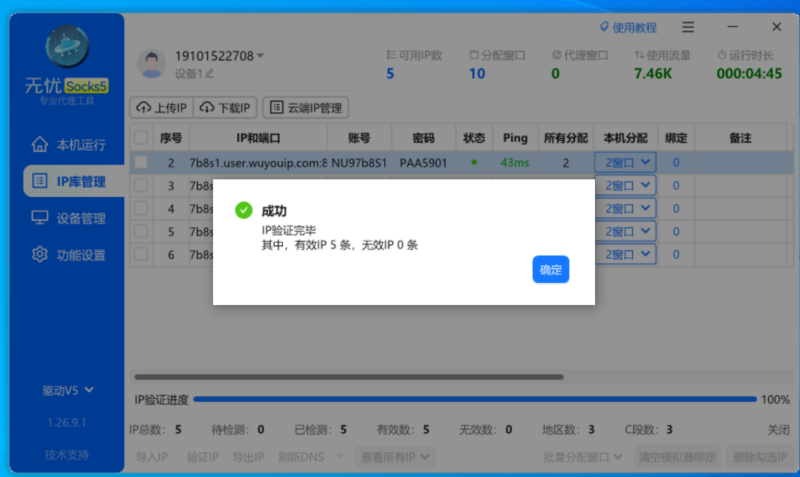Open row 5 本机分配 2窗口 dropdown
Viewport: 800px width, 477px height.
(626, 231)
